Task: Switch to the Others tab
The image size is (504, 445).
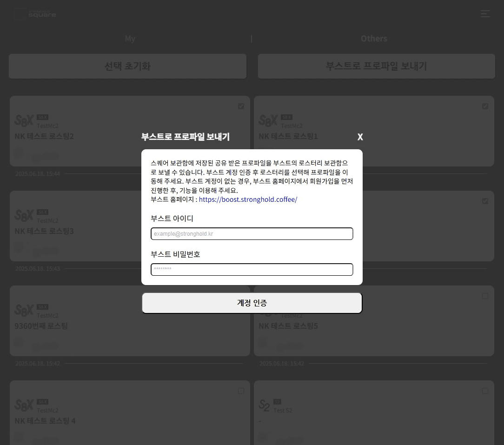Action: coord(374,39)
